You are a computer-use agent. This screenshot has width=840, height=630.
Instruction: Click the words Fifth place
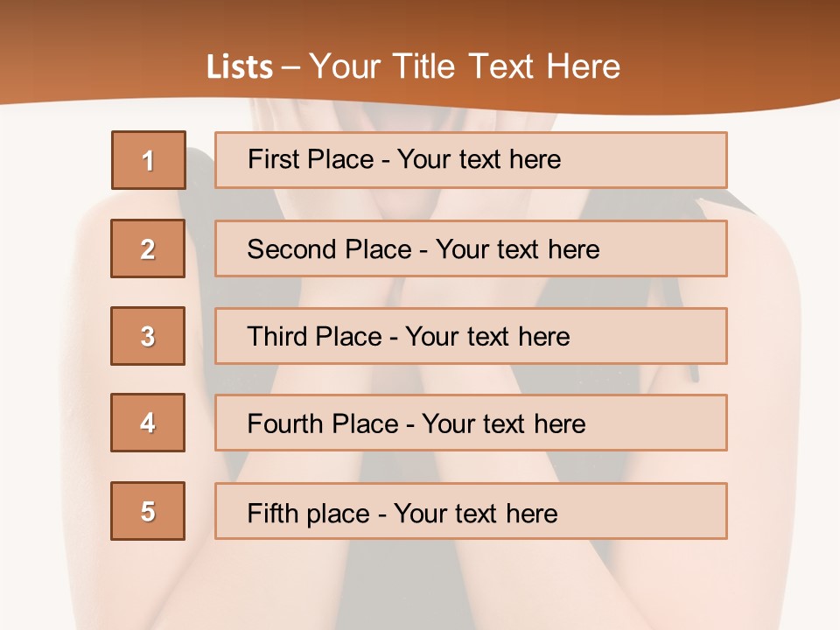coord(309,514)
